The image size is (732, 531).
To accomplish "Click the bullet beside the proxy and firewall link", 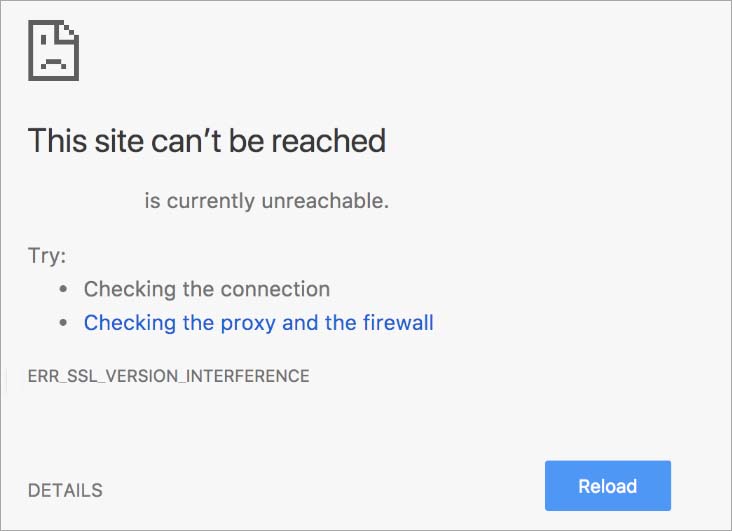I will point(64,323).
